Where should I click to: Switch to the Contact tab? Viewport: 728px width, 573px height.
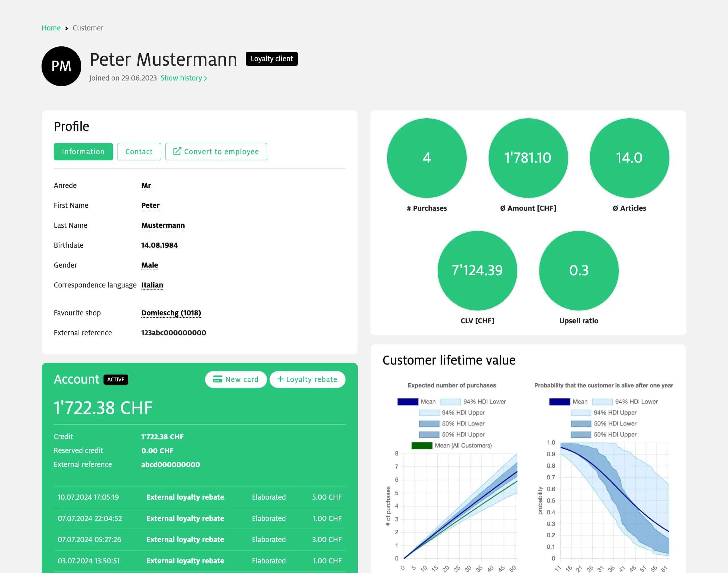coord(138,152)
